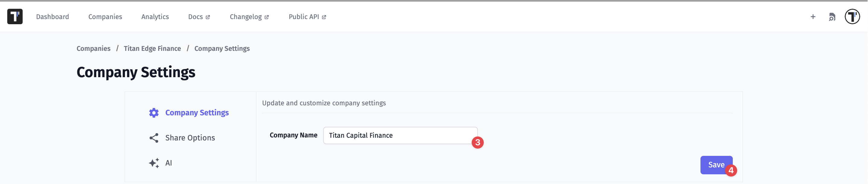Click the share icon beside Share Options

(154, 138)
